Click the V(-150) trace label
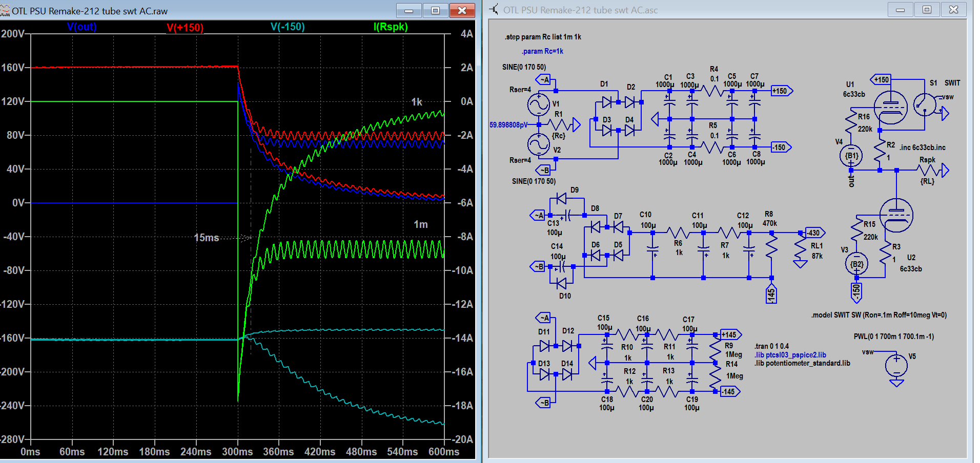This screenshot has height=463, width=980. [x=288, y=27]
